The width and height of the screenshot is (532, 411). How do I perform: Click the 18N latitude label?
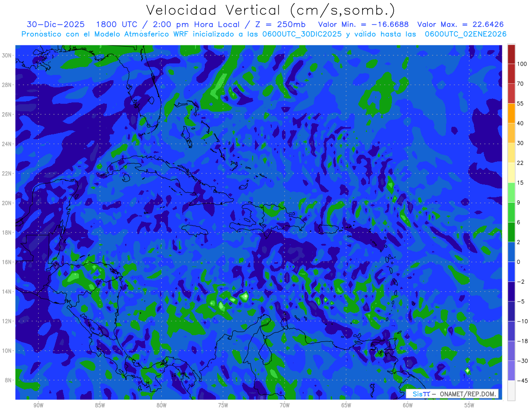[7, 232]
